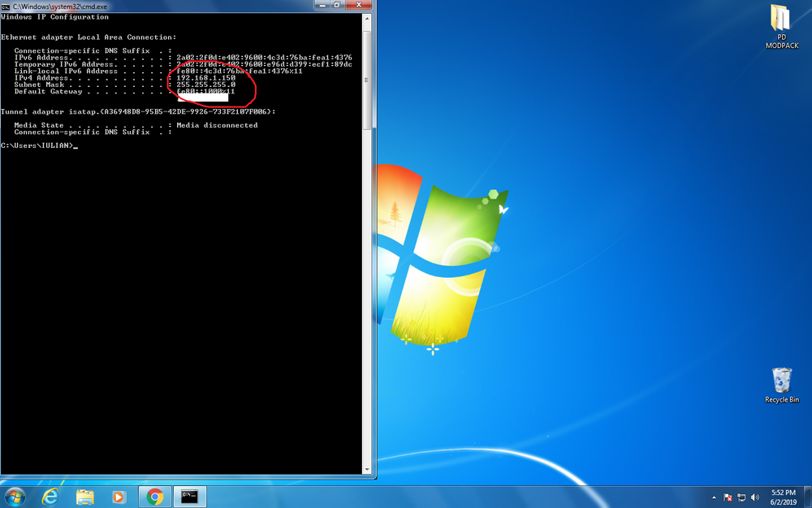Click the cmd window scrollbar up arrow

[x=367, y=18]
